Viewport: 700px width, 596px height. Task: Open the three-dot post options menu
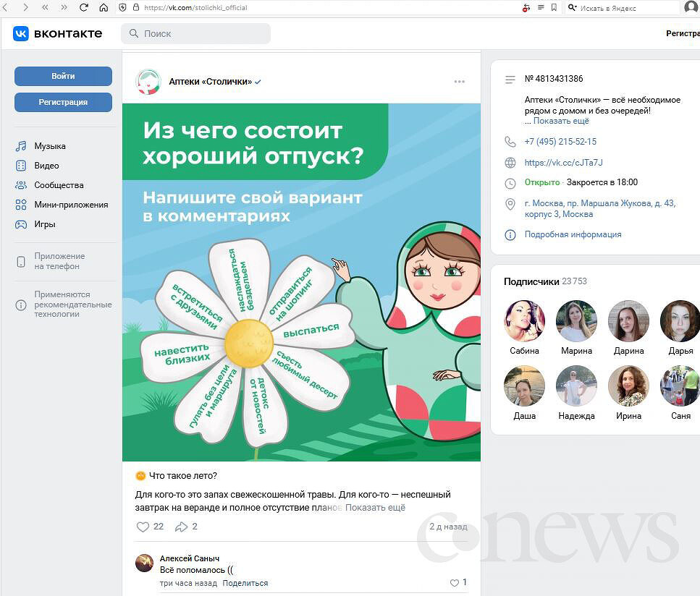[x=460, y=82]
